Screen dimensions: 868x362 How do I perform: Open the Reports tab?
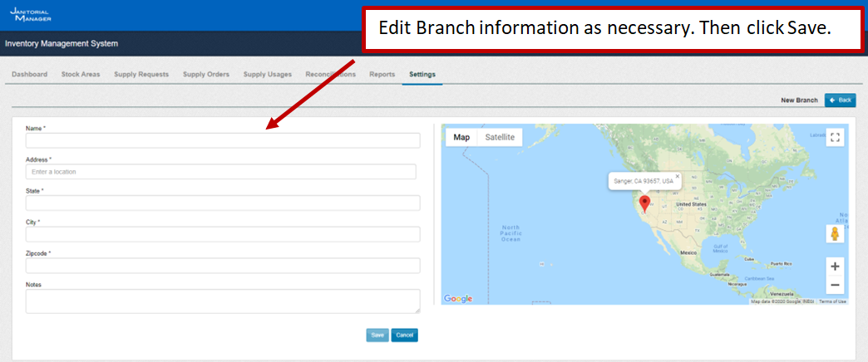[x=382, y=75]
